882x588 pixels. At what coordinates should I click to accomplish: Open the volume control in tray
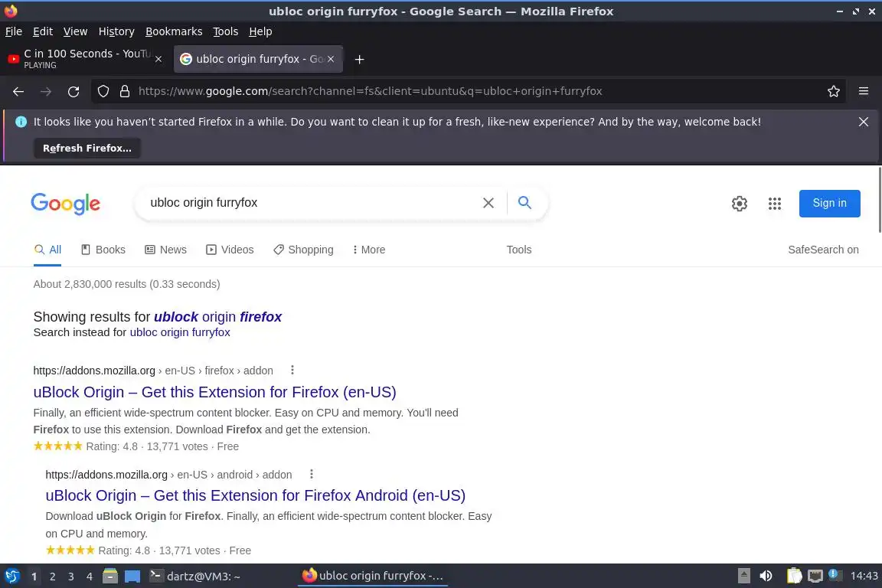click(x=766, y=576)
